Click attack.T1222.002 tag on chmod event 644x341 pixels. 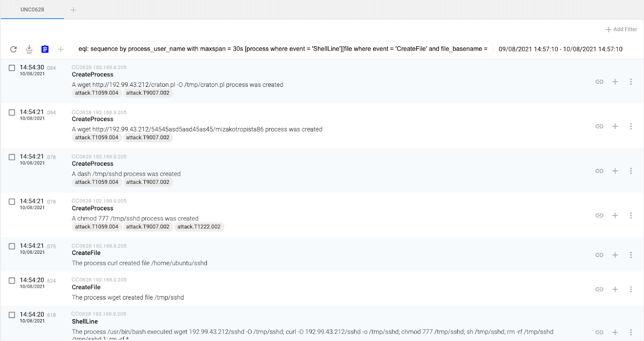pyautogui.click(x=199, y=227)
